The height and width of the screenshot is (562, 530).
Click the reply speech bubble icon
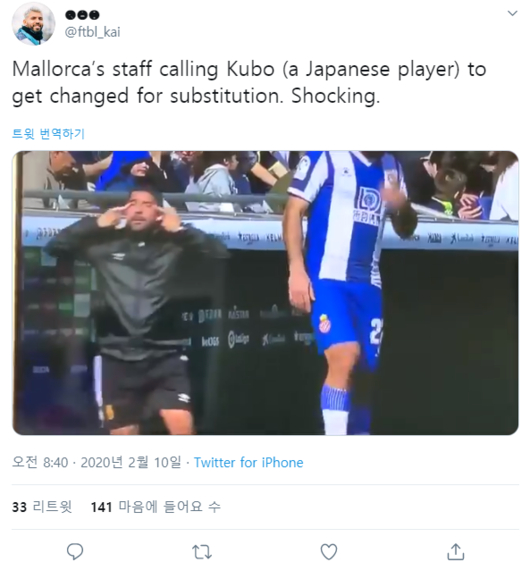point(75,551)
